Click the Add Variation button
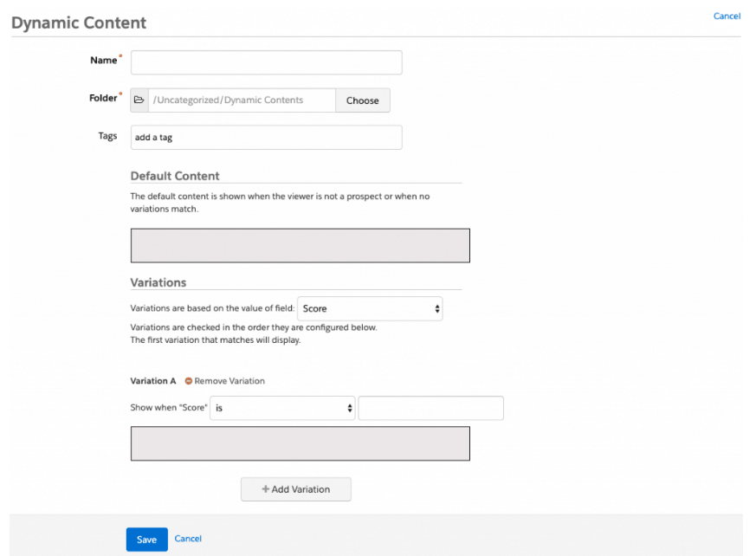 pos(296,489)
